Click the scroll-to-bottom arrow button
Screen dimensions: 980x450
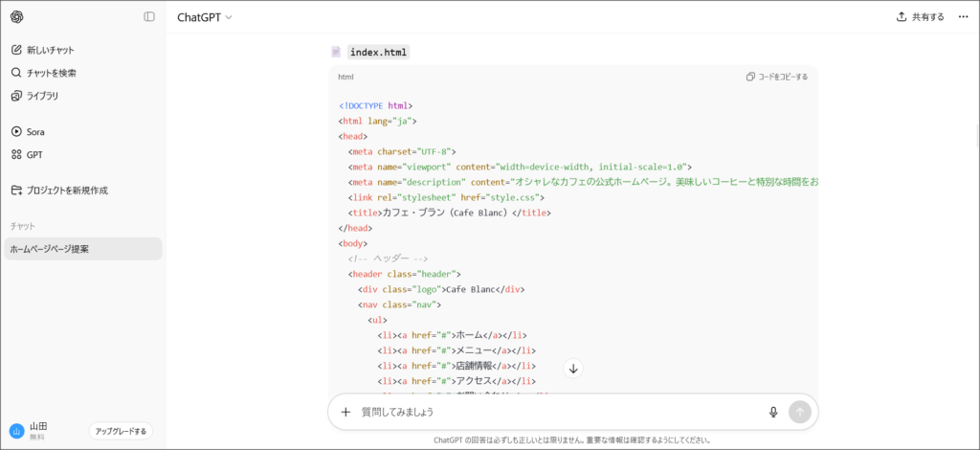pyautogui.click(x=573, y=369)
